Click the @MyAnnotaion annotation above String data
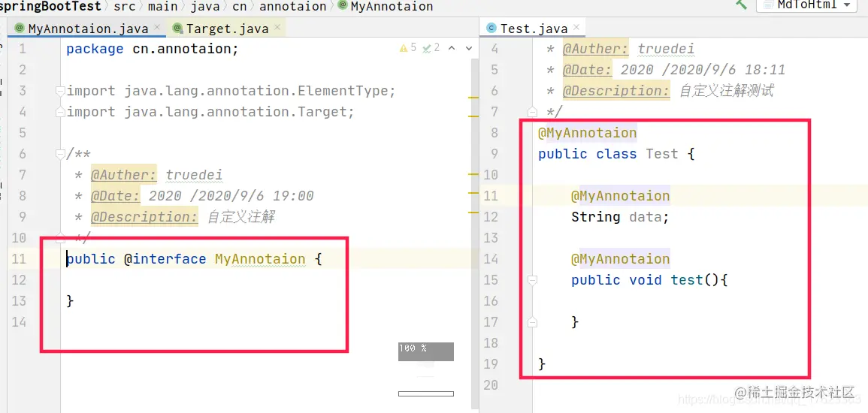 (x=621, y=196)
